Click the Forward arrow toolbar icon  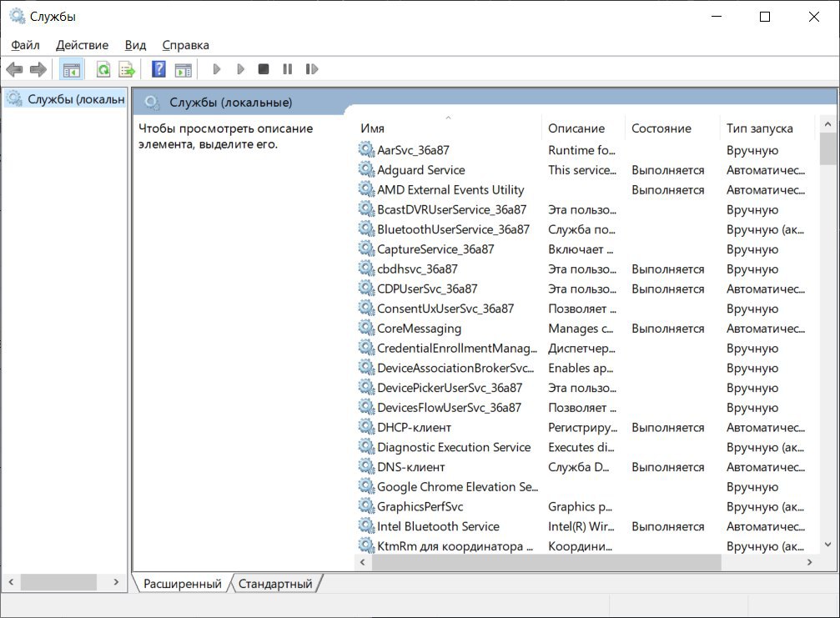[x=38, y=69]
